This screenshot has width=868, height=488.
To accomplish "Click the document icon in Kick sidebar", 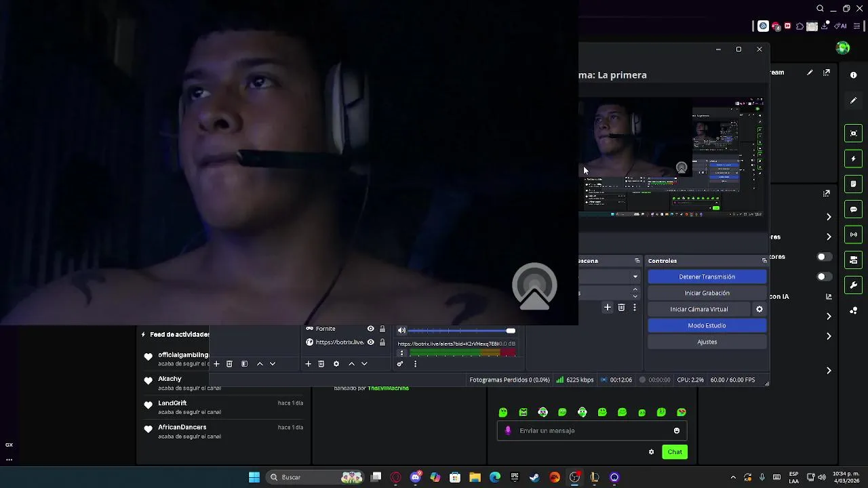I will (854, 184).
